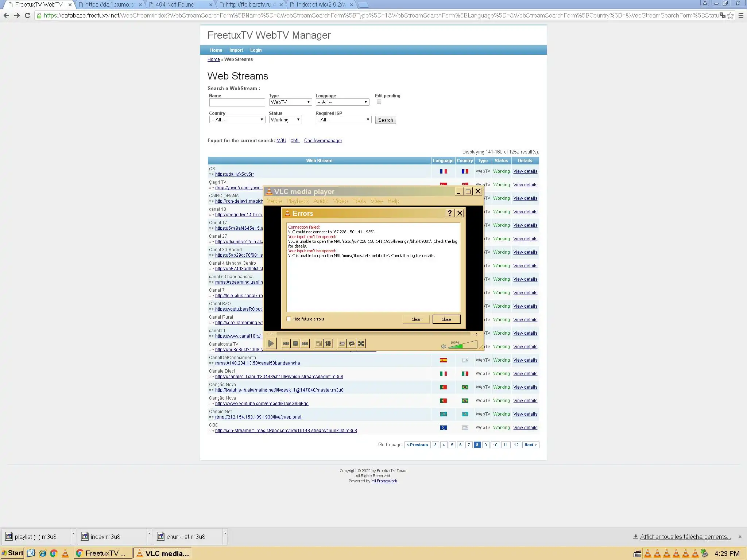747x560 pixels.
Task: Show the VLC playlist icon
Action: [342, 343]
